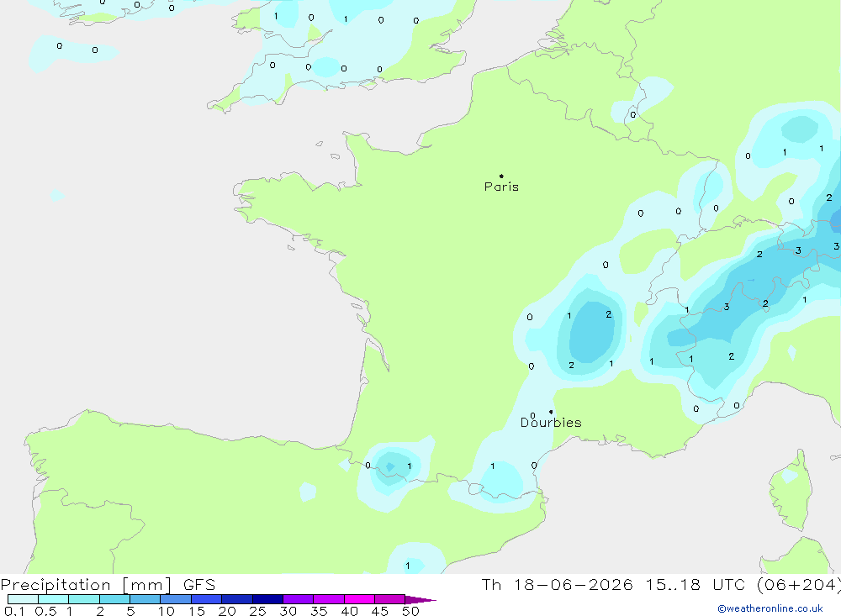Click the Th weekday abbreviation
This screenshot has width=841, height=616.
click(x=491, y=584)
